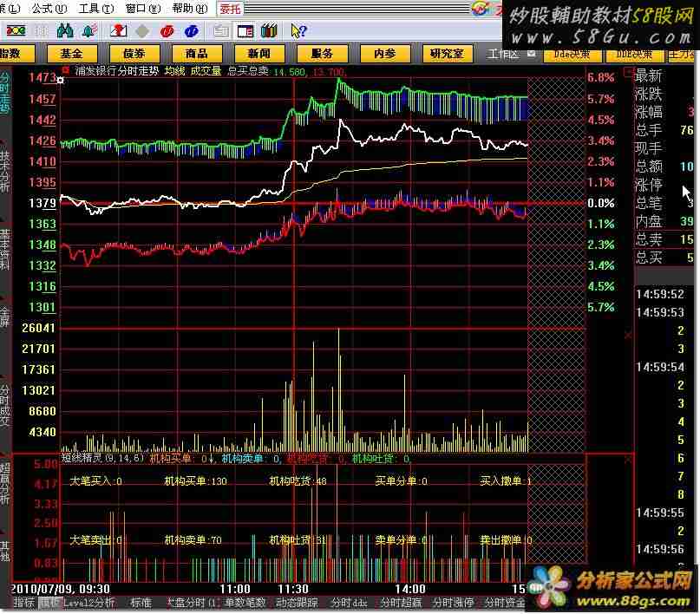Image resolution: width=700 pixels, height=614 pixels.
Task: Click the 均线 legend label in chart title
Action: coord(174,71)
